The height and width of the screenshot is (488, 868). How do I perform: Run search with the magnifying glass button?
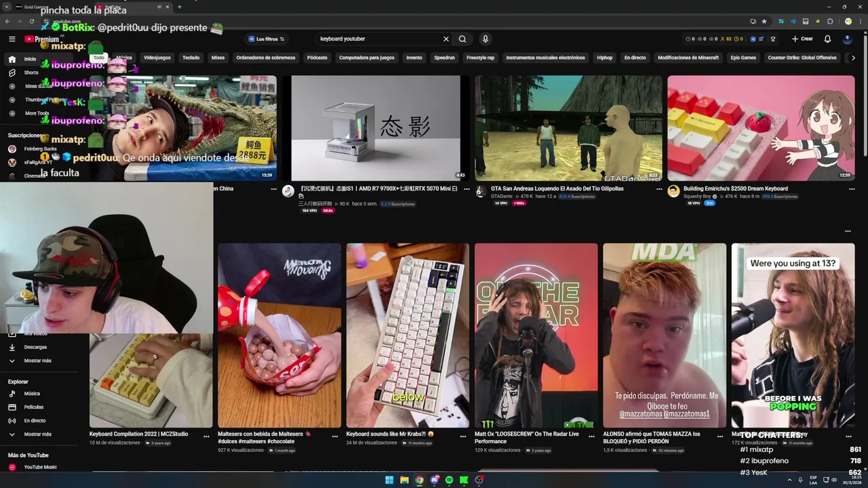[x=462, y=39]
